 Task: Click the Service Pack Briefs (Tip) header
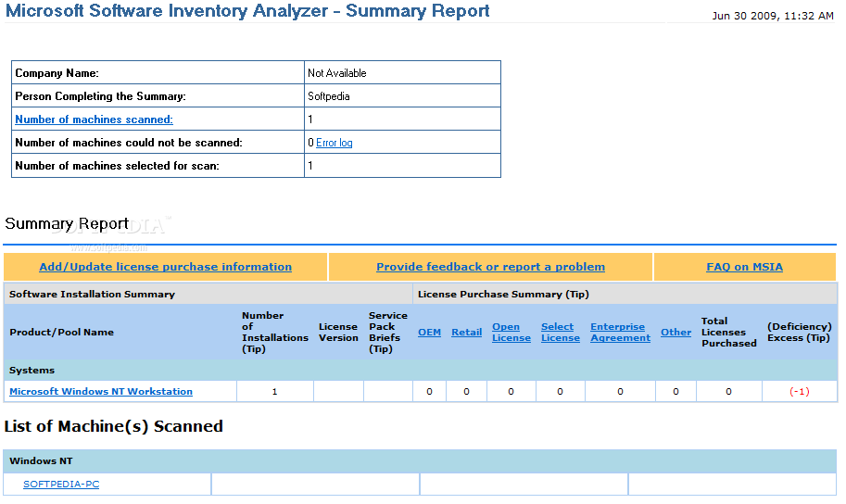(x=388, y=332)
